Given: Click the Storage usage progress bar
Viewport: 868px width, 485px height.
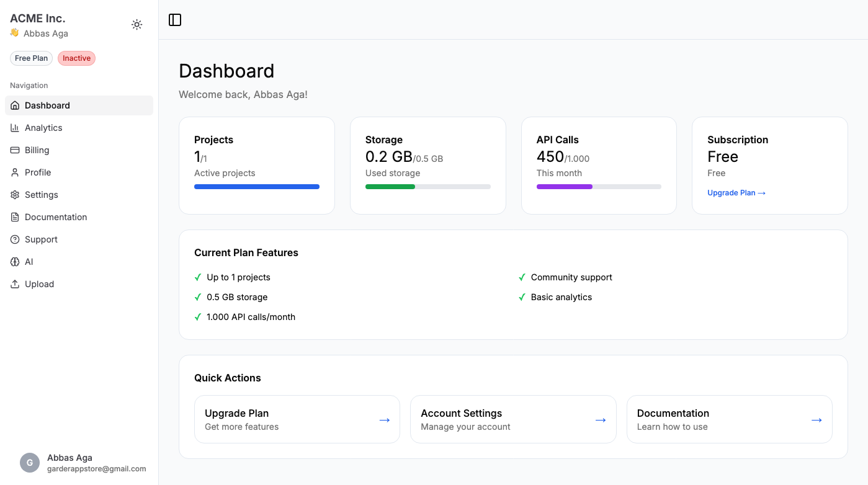Looking at the screenshot, I should (x=427, y=186).
